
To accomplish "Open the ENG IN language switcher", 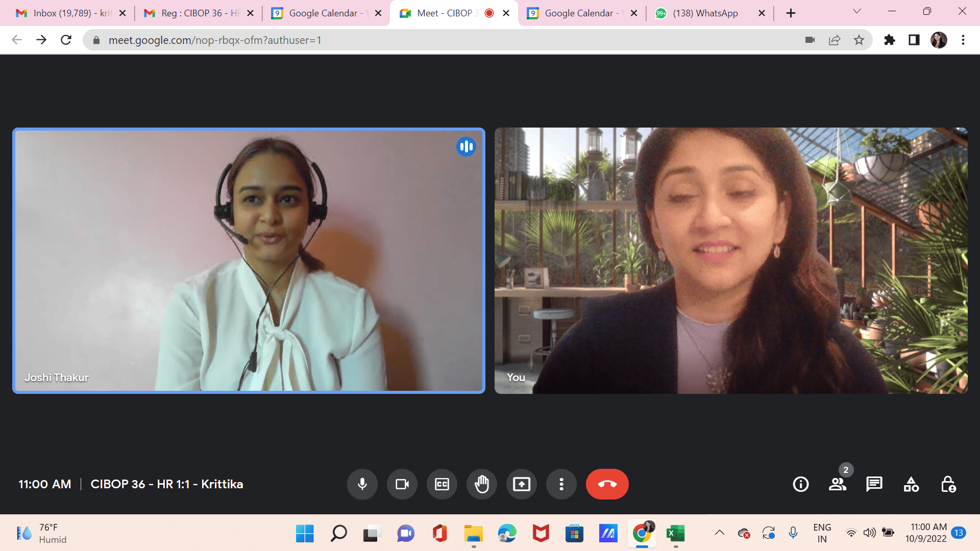I will point(822,533).
